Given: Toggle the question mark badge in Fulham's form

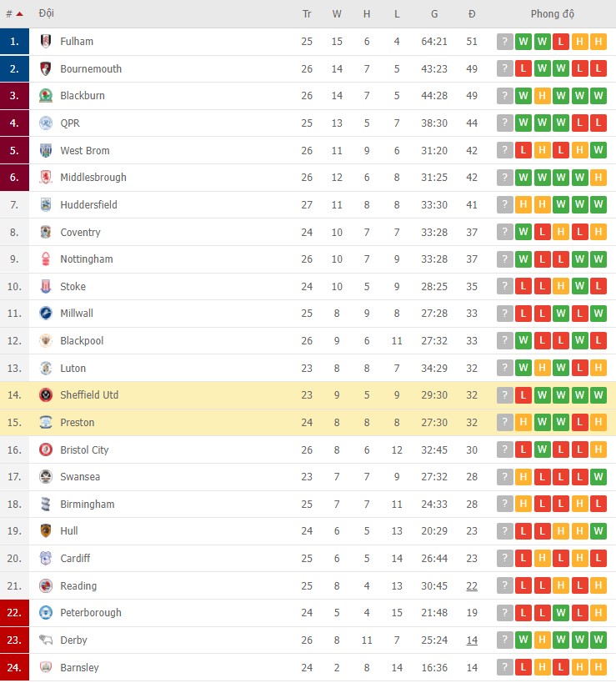Looking at the screenshot, I should 504,41.
